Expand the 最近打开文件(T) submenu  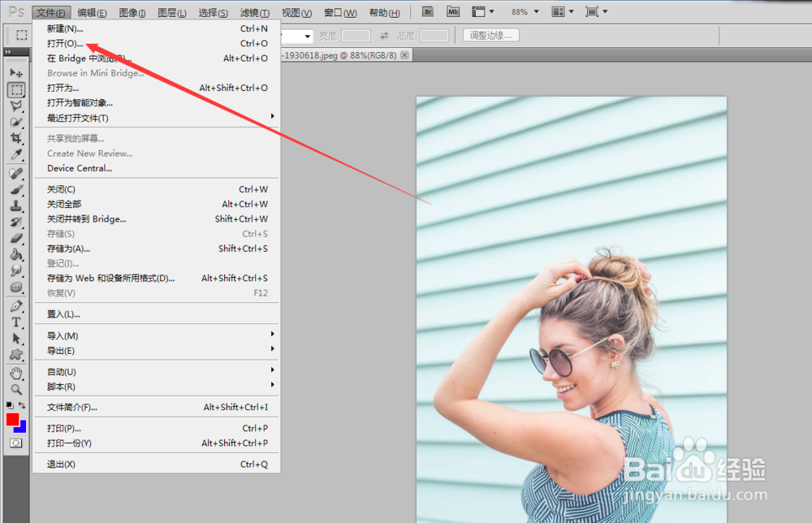[157, 118]
